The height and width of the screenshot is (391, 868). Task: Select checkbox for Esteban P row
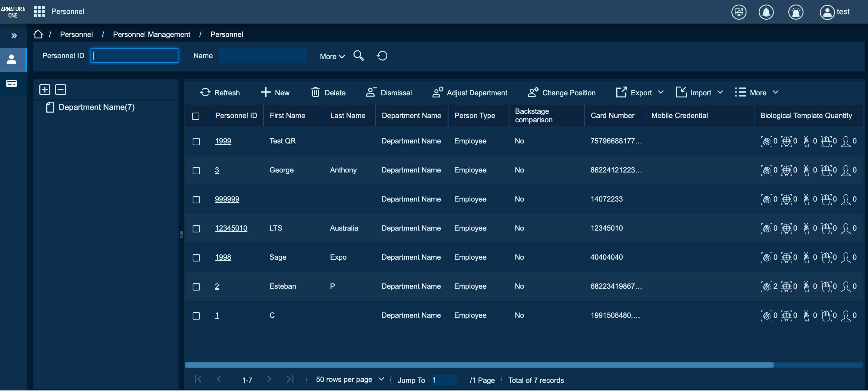tap(196, 287)
